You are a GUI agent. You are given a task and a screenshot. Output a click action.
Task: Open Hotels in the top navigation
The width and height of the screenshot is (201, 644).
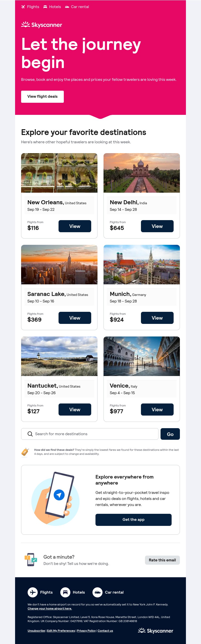[52, 7]
